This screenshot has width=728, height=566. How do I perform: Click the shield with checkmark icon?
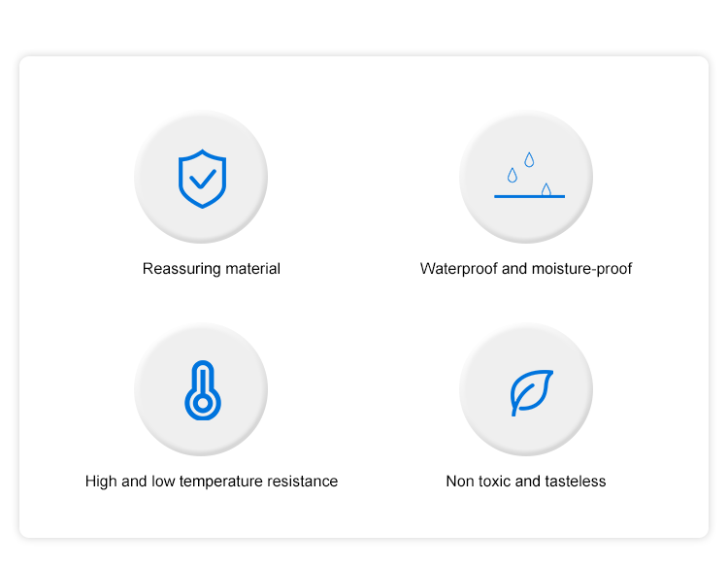202,179
